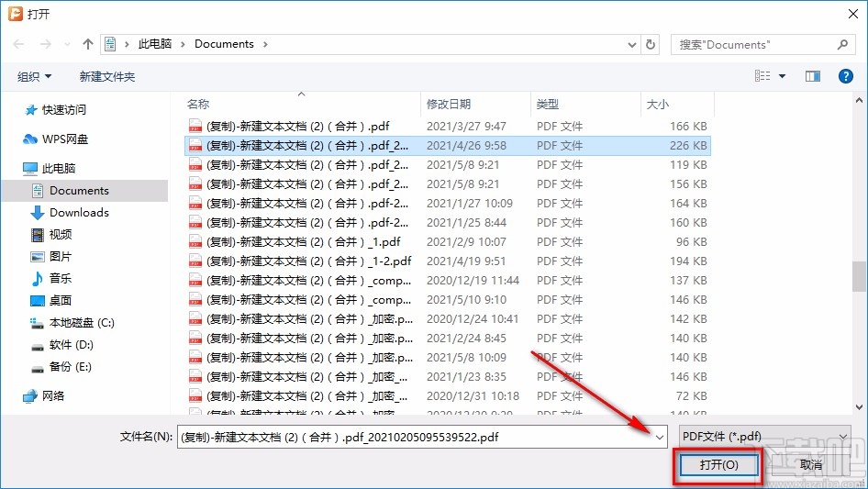Open 桌面 in the sidebar
Viewport: 868px width, 489px height.
(51, 301)
